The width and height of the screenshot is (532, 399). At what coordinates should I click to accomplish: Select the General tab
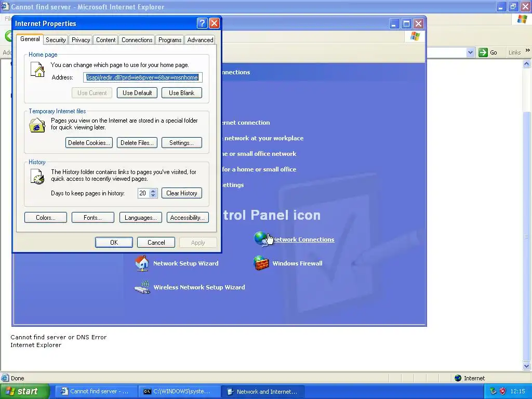[x=30, y=39]
